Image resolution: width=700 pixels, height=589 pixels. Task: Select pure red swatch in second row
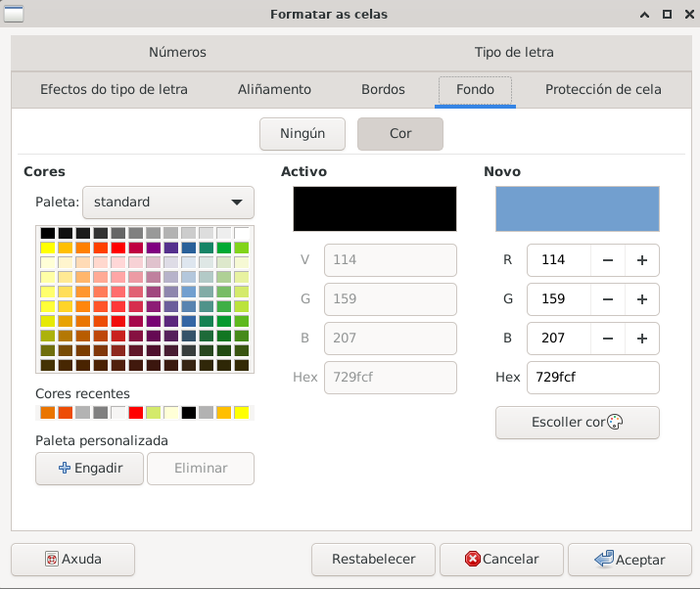tap(118, 248)
